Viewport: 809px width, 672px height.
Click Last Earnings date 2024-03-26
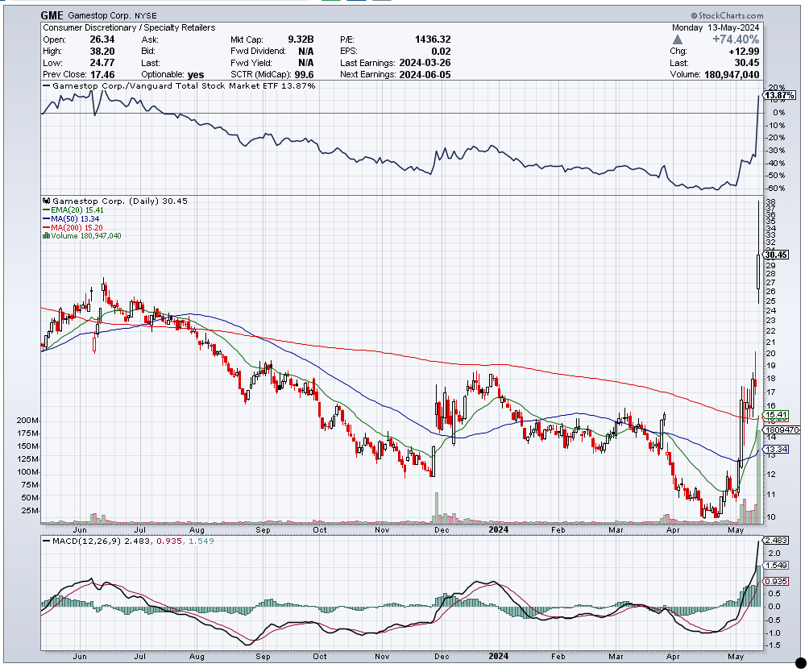(425, 63)
